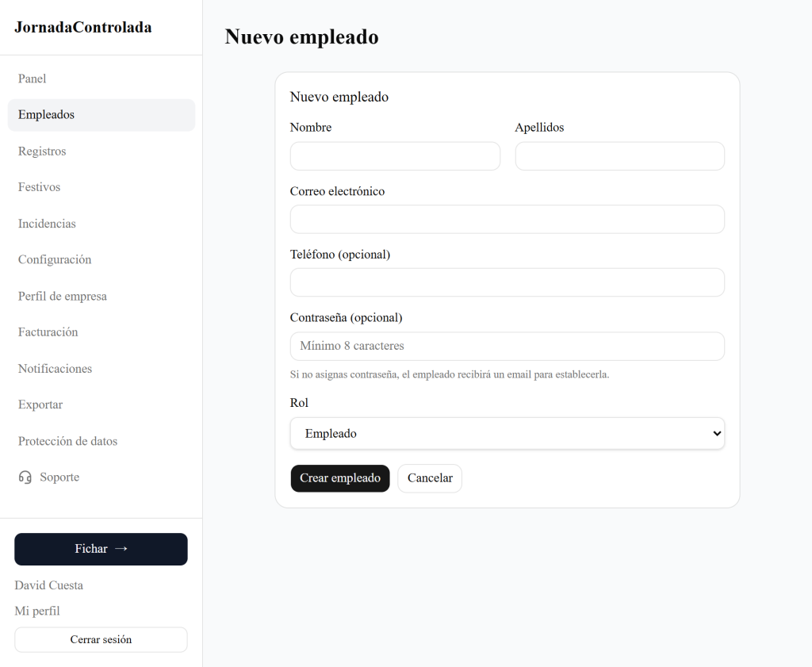The image size is (812, 667).
Task: Open the Mi perfil link
Action: point(37,611)
